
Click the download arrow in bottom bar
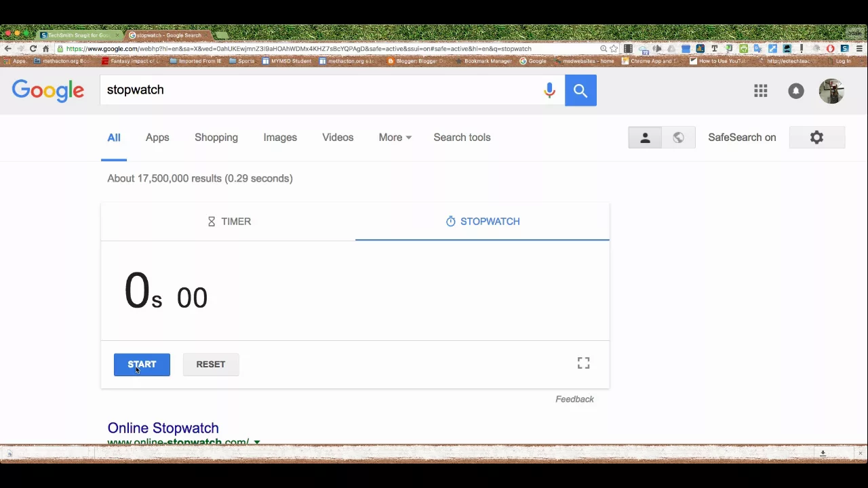point(823,453)
